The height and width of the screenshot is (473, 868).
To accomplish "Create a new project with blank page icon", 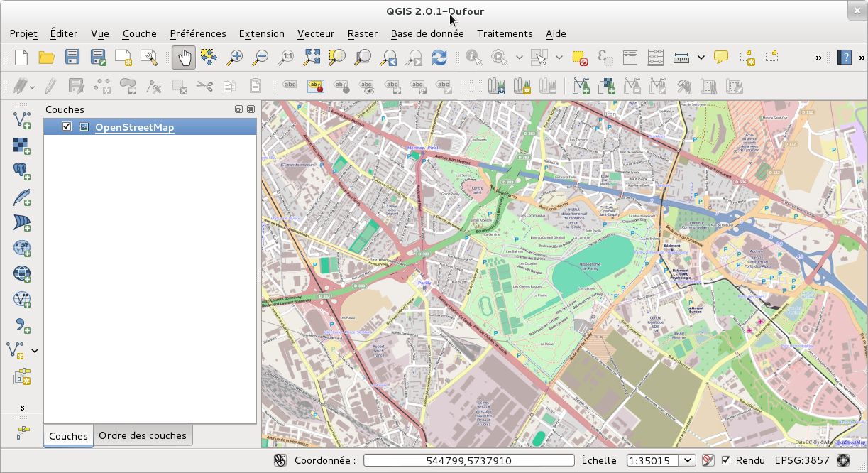I will pos(21,58).
